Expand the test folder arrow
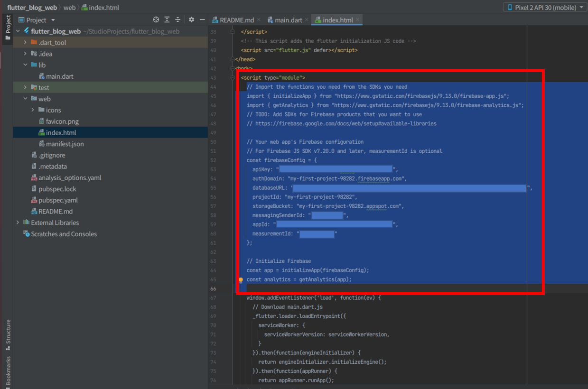 pyautogui.click(x=26, y=88)
